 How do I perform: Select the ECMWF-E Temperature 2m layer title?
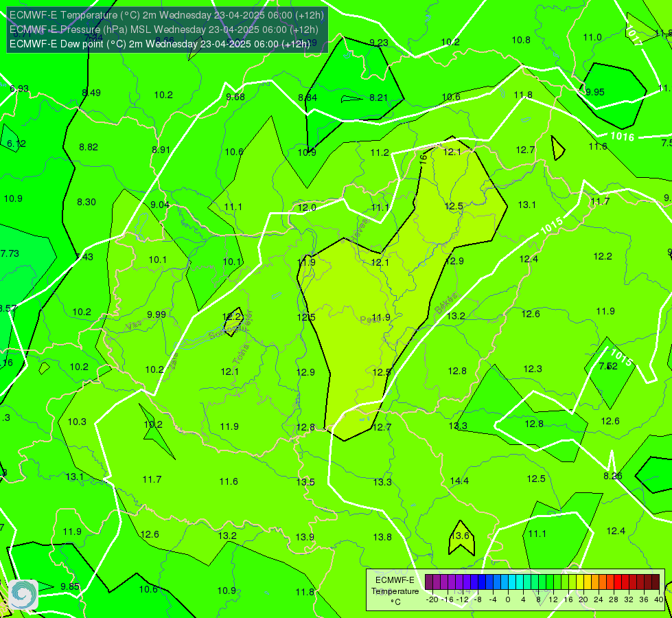tap(166, 15)
